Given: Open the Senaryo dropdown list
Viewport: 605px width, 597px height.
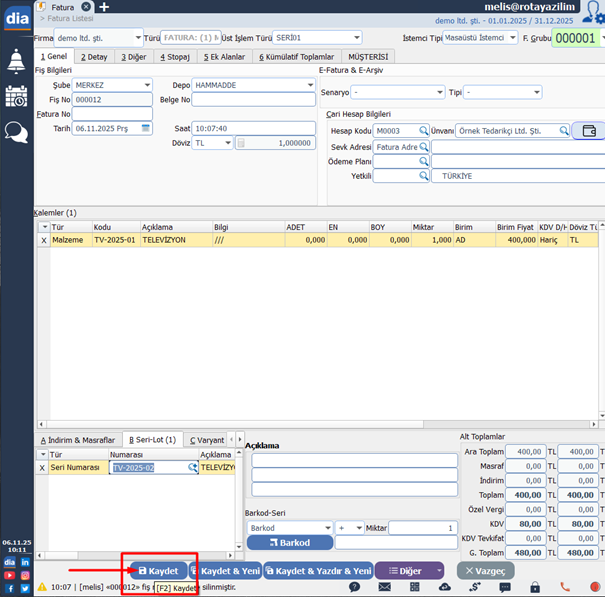Looking at the screenshot, I should point(439,92).
